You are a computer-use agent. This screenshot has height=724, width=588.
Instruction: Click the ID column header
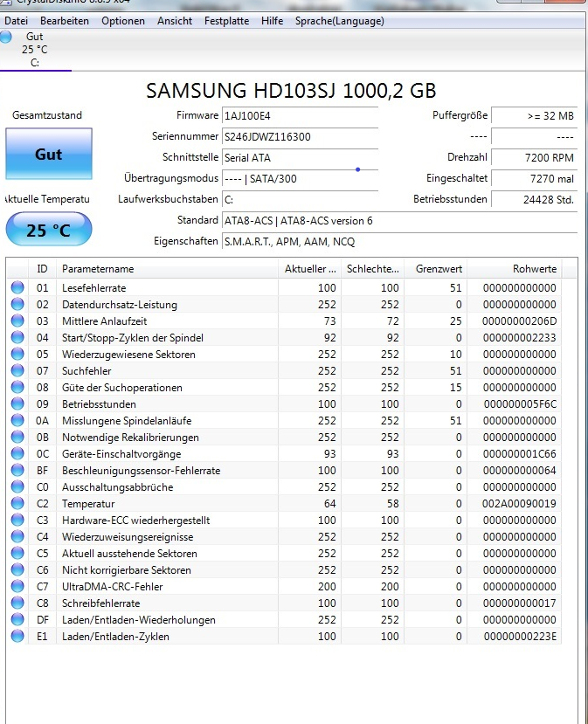pos(42,269)
